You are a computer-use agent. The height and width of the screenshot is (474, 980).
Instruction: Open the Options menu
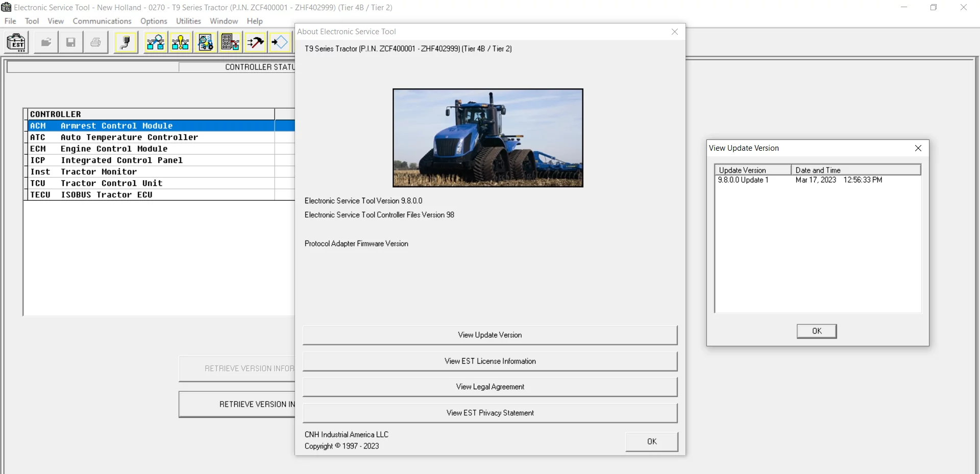coord(154,21)
